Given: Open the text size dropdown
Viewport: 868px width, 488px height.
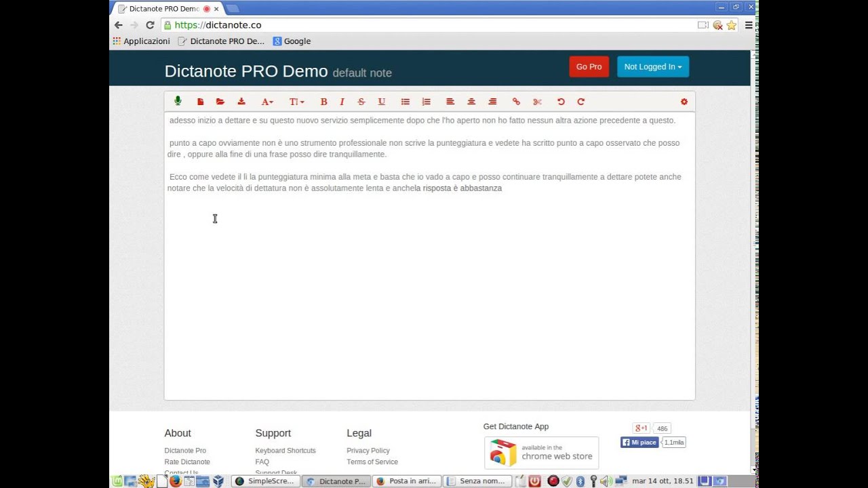Looking at the screenshot, I should [x=296, y=102].
